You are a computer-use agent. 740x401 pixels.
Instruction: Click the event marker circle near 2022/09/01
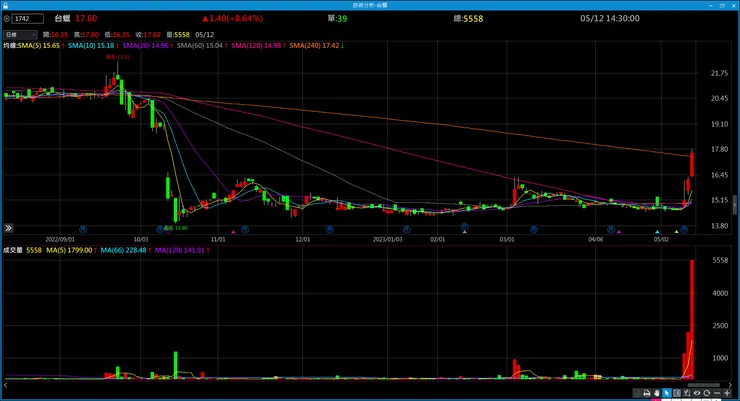point(83,229)
